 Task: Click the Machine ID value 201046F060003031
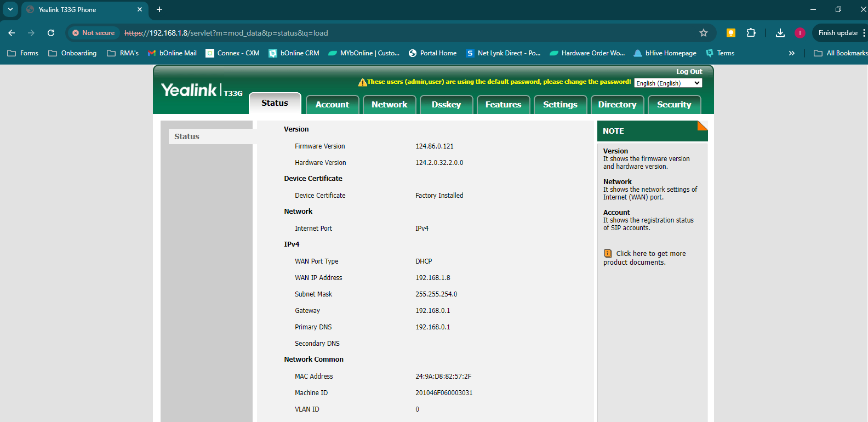(x=444, y=393)
